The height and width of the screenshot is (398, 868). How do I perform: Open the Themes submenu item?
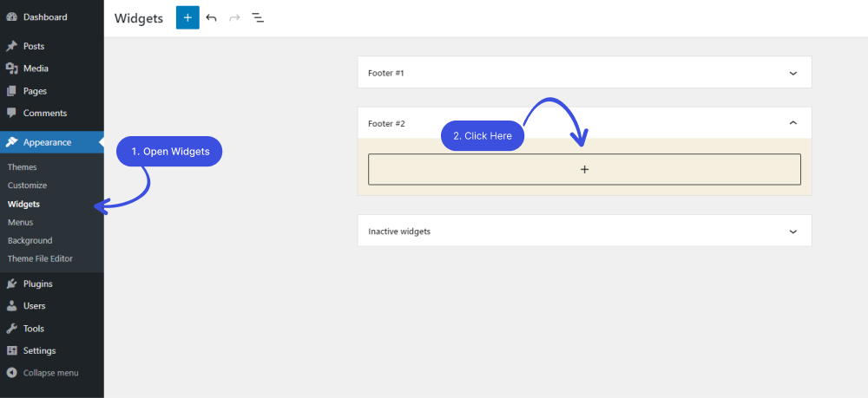coord(23,167)
